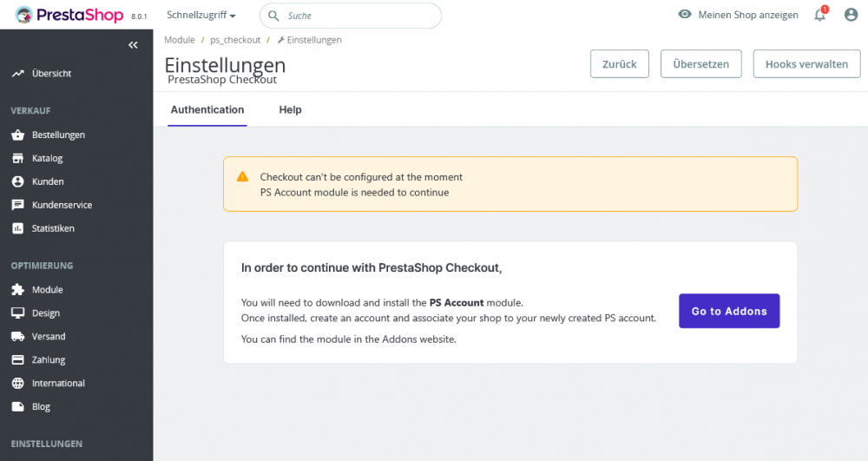Click the Kunden person icon
868x461 pixels.
pos(17,182)
